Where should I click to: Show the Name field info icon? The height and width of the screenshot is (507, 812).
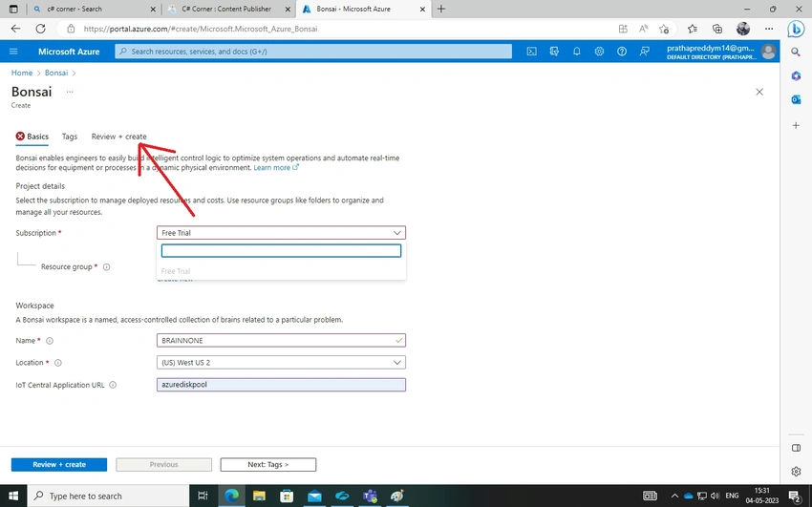[50, 341]
